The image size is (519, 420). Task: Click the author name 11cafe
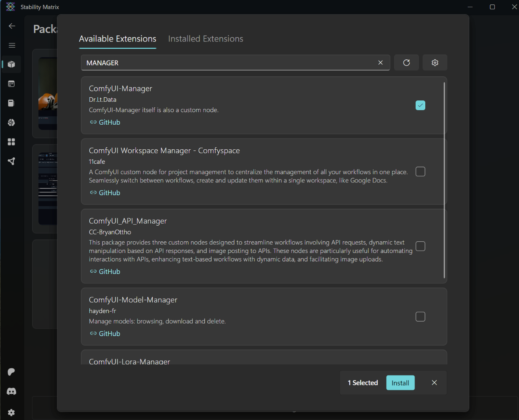pos(97,162)
